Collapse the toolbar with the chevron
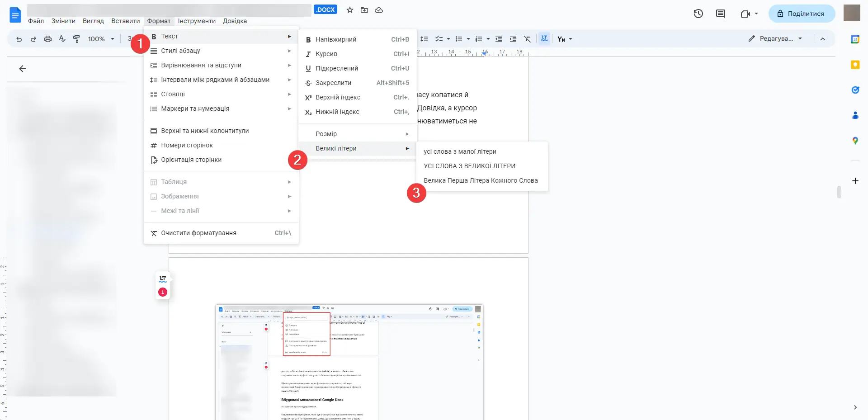868x420 pixels. [823, 39]
